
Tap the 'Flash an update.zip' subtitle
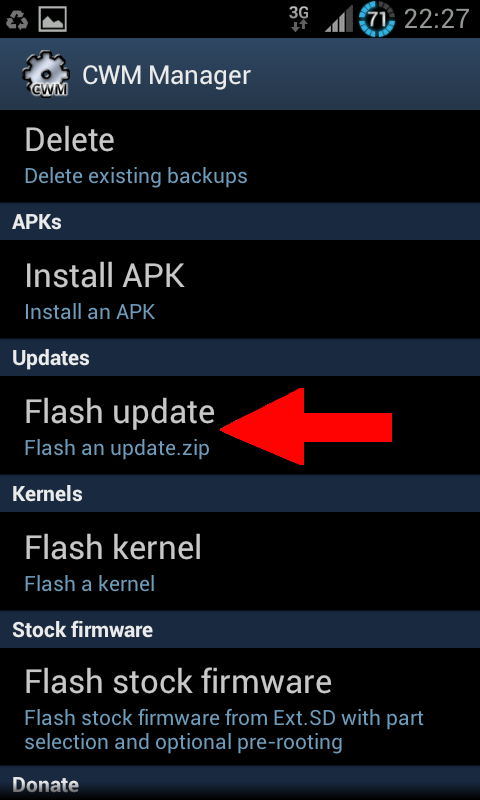(x=117, y=448)
